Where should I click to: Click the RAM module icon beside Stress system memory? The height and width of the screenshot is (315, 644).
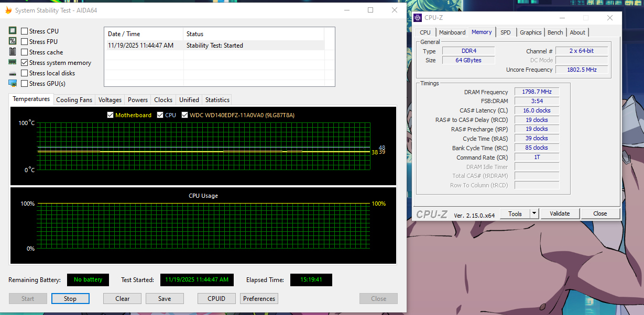click(13, 62)
